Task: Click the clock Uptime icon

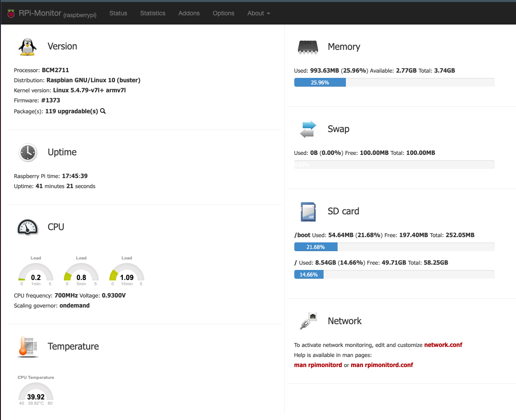Action: pyautogui.click(x=28, y=152)
